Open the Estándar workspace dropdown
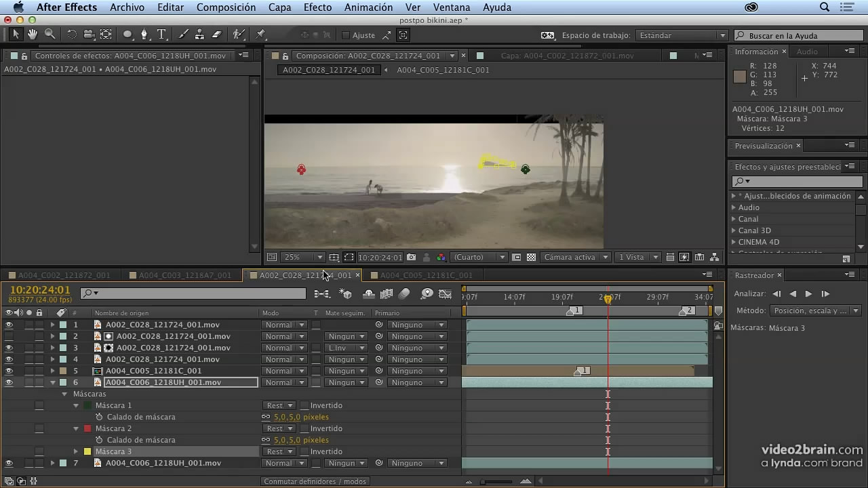Screen dimensions: 868x488 [682, 35]
